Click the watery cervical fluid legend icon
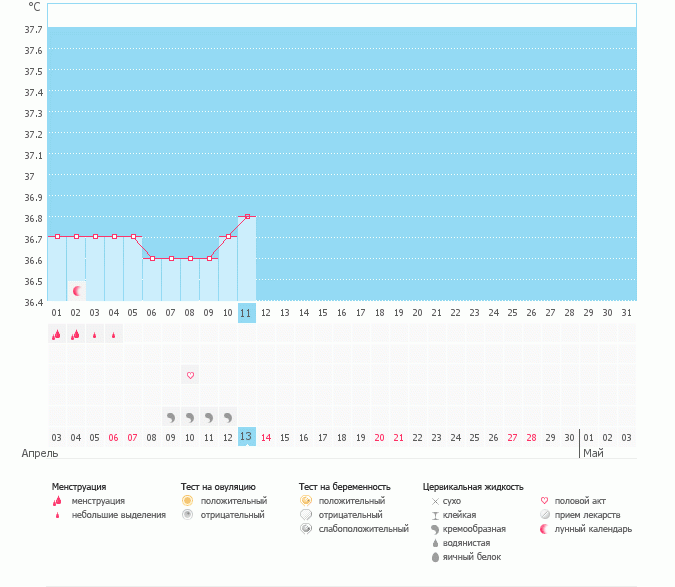This screenshot has height=587, width=675. [x=435, y=542]
